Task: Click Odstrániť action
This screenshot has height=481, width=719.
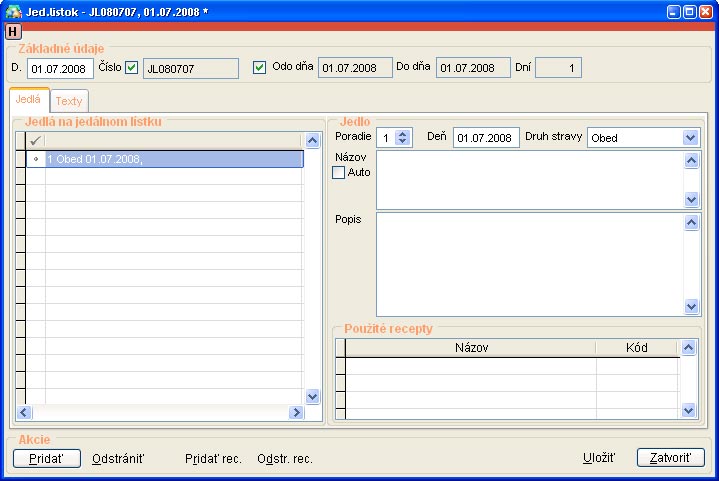Action: click(118, 458)
